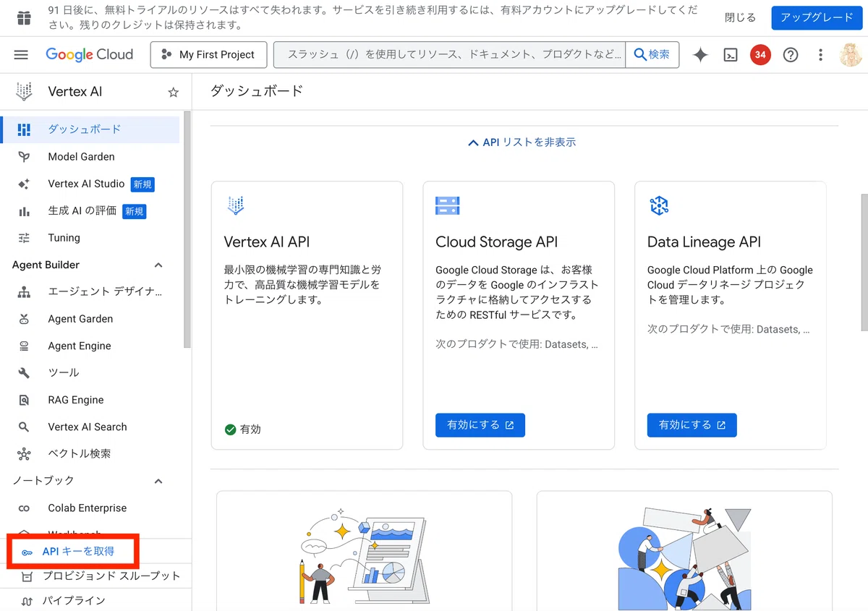Click the Tuning sliders icon
The width and height of the screenshot is (868, 611).
point(24,238)
